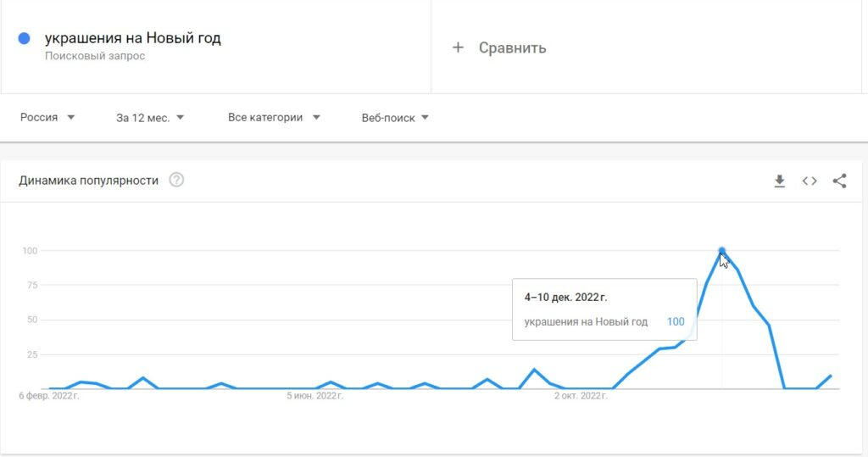The image size is (868, 457).
Task: Click the tooltip value 100
Action: point(676,322)
